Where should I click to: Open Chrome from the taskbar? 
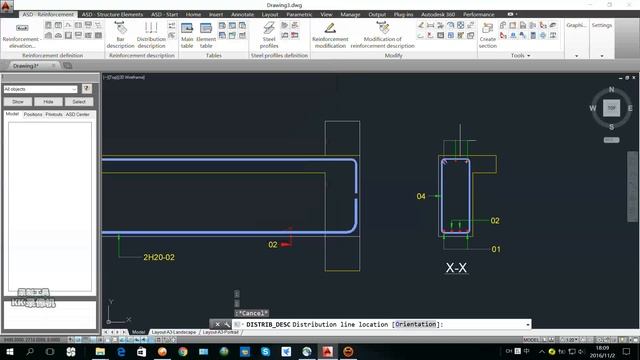click(183, 351)
